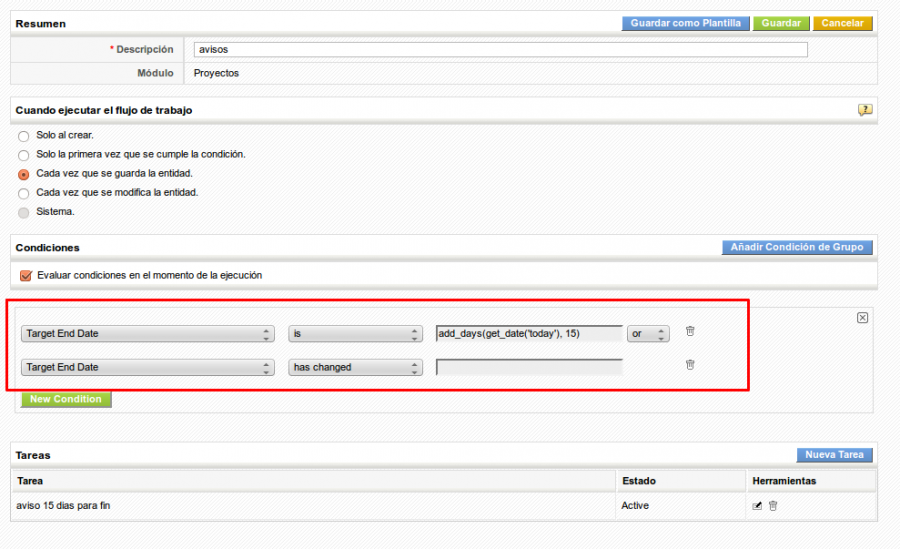This screenshot has width=900, height=549.
Task: Add a New Condition
Action: click(x=66, y=399)
